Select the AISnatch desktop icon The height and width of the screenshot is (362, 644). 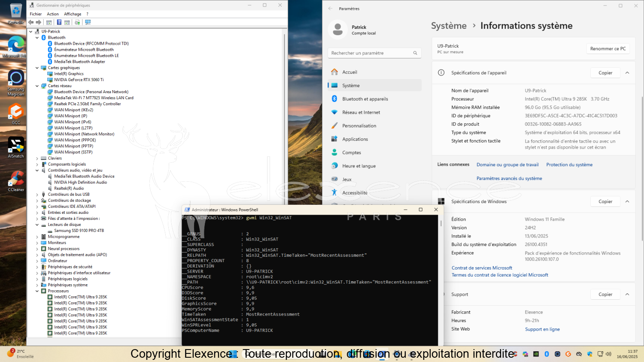[x=16, y=148]
